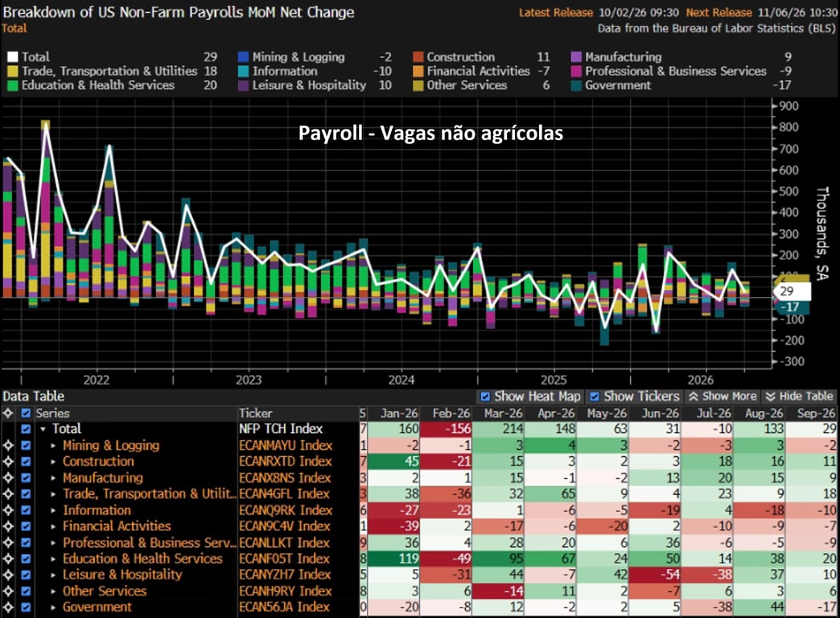840x618 pixels.
Task: Click the Construction Jan-26 value 45
Action: 393,462
